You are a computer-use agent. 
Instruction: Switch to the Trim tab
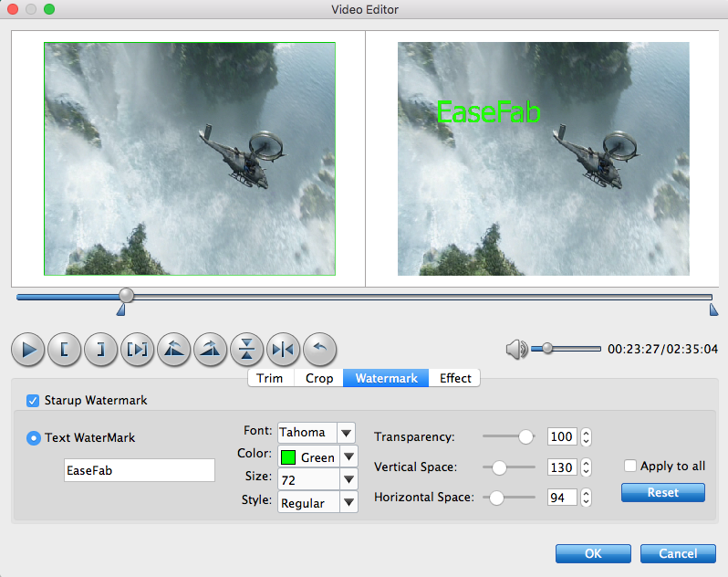(270, 378)
